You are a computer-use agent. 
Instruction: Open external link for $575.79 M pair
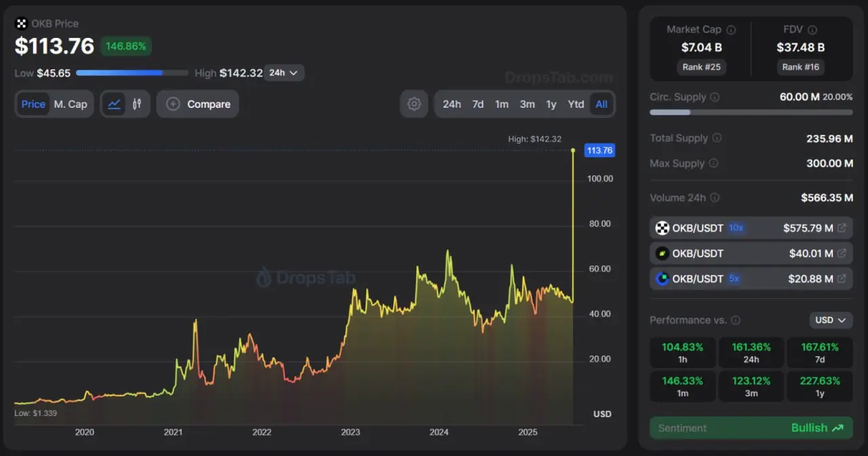click(842, 228)
